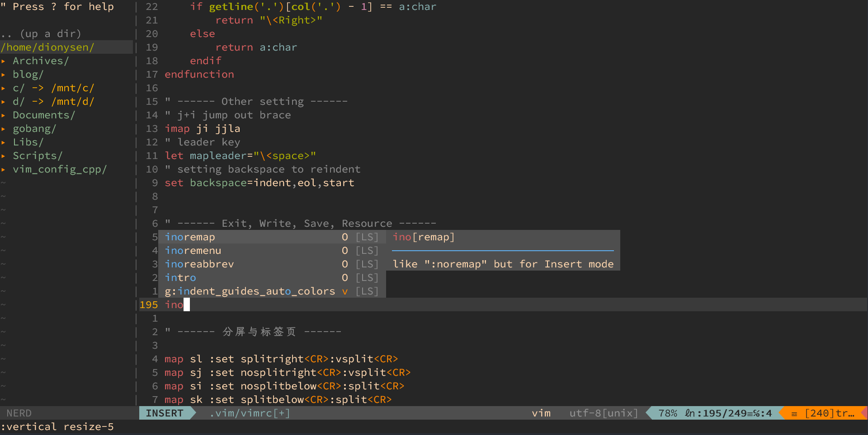Select the /home/dionysen/ root path
Screen dimensions: 868x435
tap(47, 47)
